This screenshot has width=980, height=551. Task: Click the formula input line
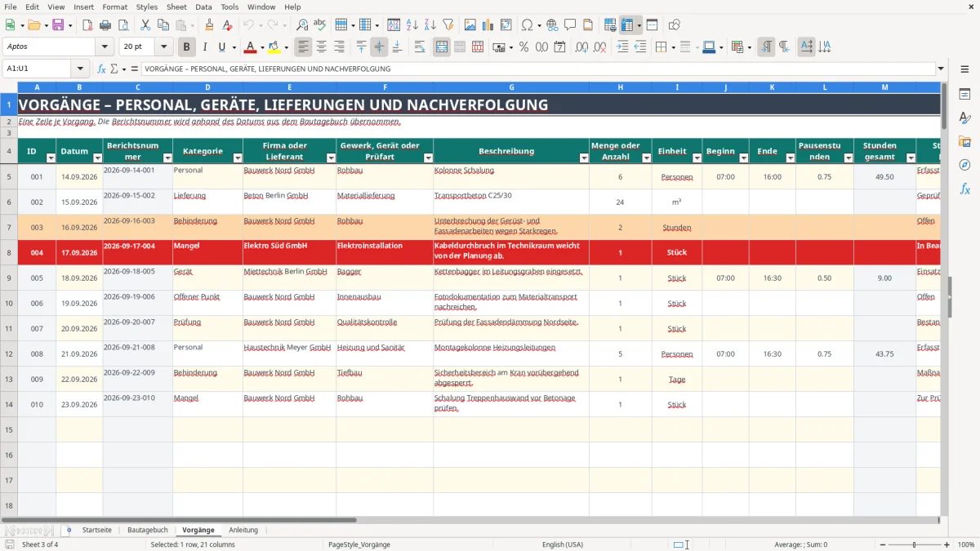pos(537,69)
